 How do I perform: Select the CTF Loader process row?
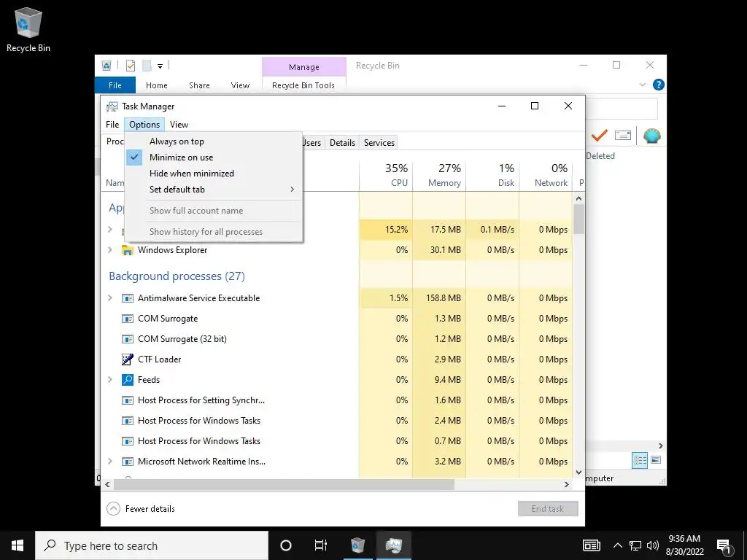[337, 359]
